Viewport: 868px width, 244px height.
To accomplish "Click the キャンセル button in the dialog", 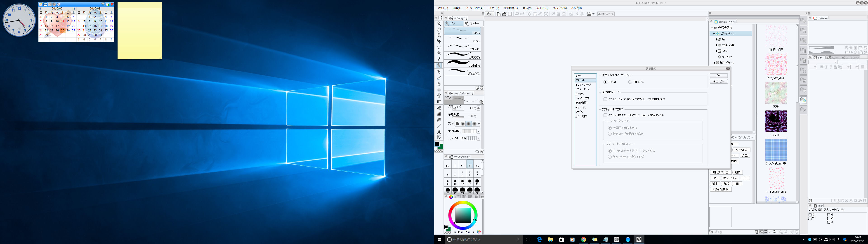I will (718, 81).
